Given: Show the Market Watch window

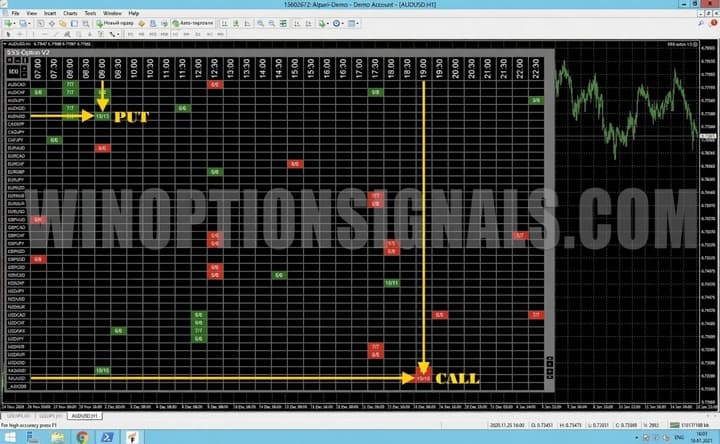Looking at the screenshot, I should [40, 23].
